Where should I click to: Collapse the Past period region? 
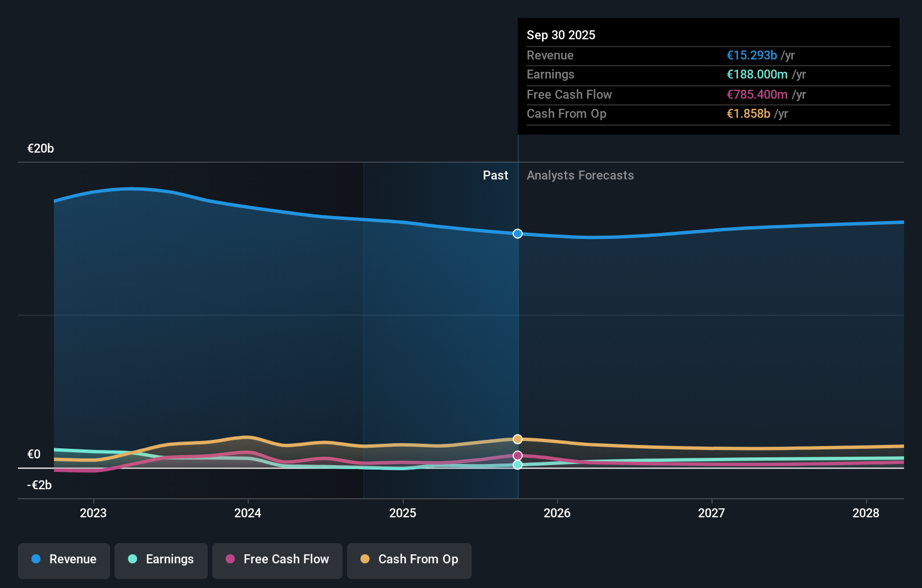point(495,176)
